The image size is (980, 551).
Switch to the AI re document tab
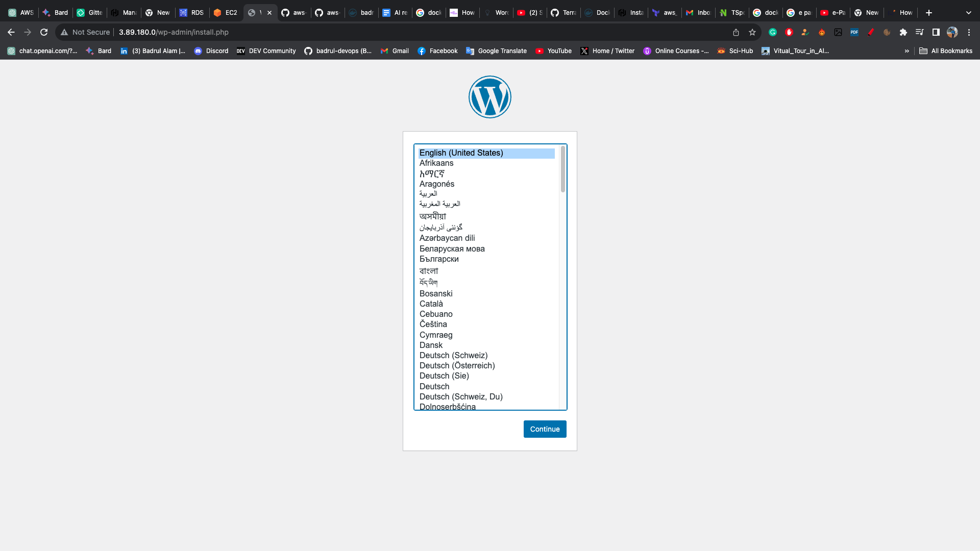[x=395, y=13]
